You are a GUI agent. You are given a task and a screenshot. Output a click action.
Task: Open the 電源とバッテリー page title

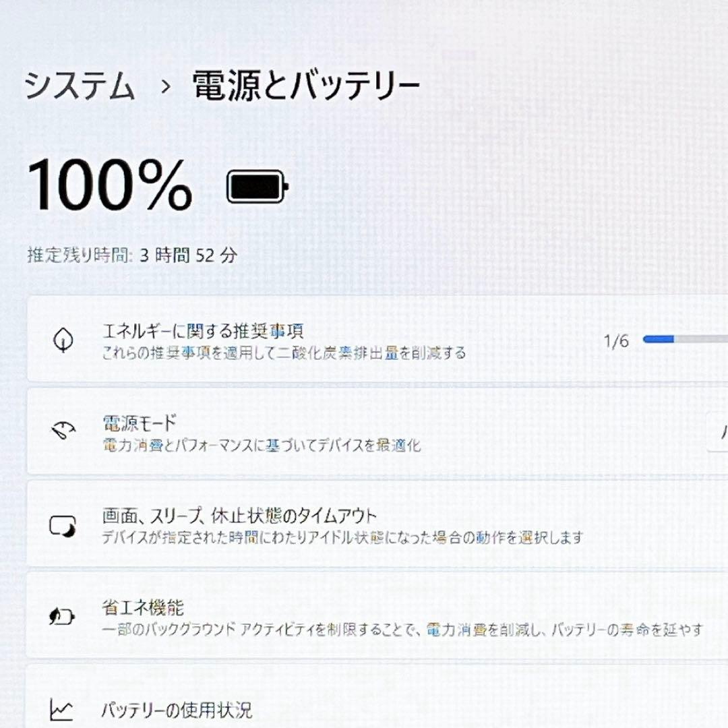[303, 84]
